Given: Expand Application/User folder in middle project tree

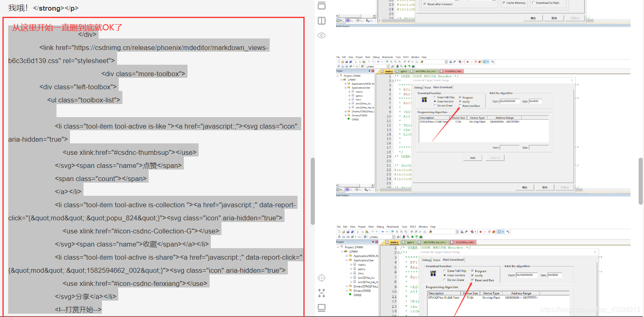Looking at the screenshot, I should coord(346,88).
